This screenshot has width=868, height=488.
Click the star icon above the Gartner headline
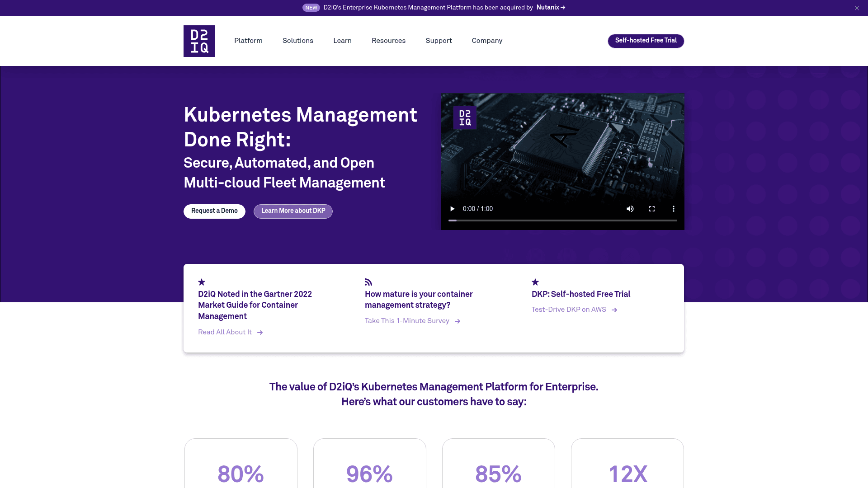coord(202,282)
